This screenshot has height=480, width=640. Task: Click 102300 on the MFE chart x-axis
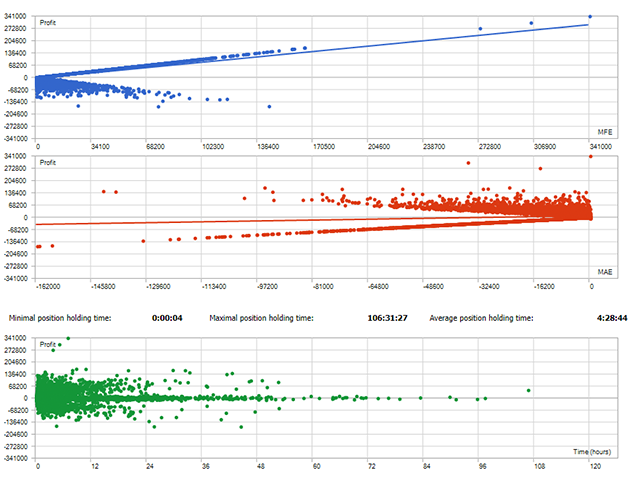pos(213,147)
